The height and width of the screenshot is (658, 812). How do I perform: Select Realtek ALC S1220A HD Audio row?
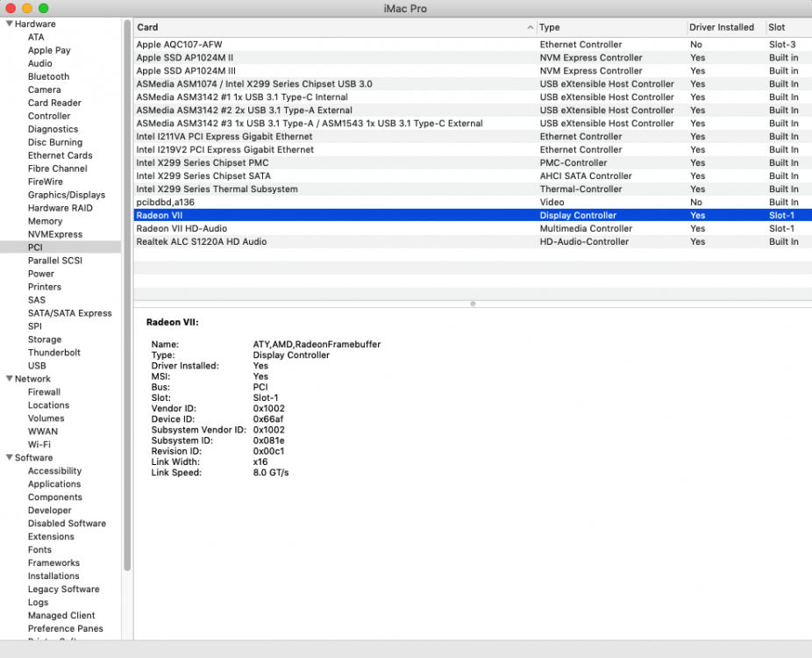(x=473, y=241)
